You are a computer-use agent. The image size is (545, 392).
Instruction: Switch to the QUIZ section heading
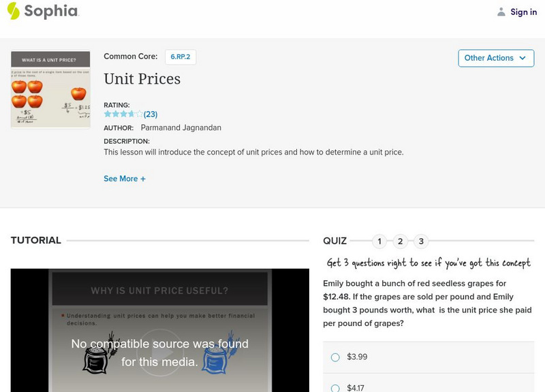(x=335, y=240)
